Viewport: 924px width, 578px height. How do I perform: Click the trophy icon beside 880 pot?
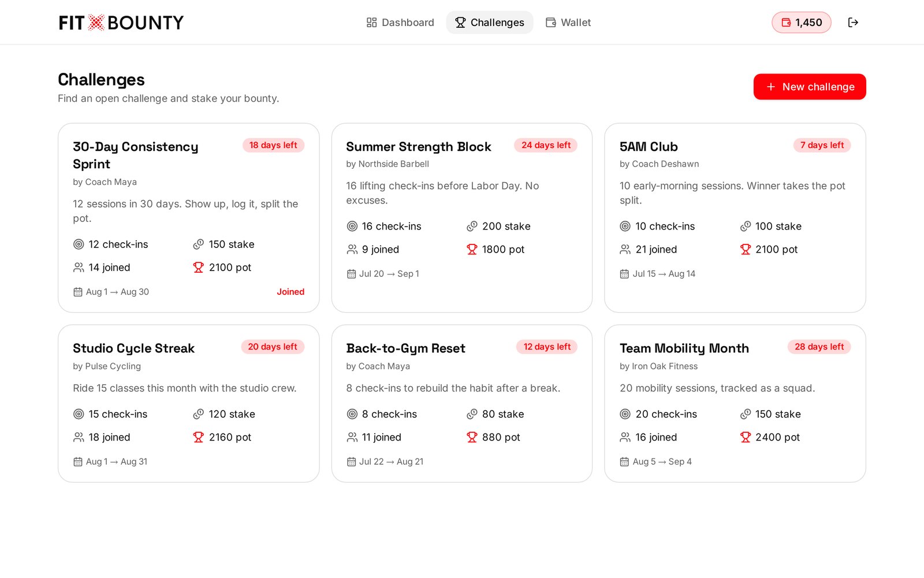tap(472, 438)
